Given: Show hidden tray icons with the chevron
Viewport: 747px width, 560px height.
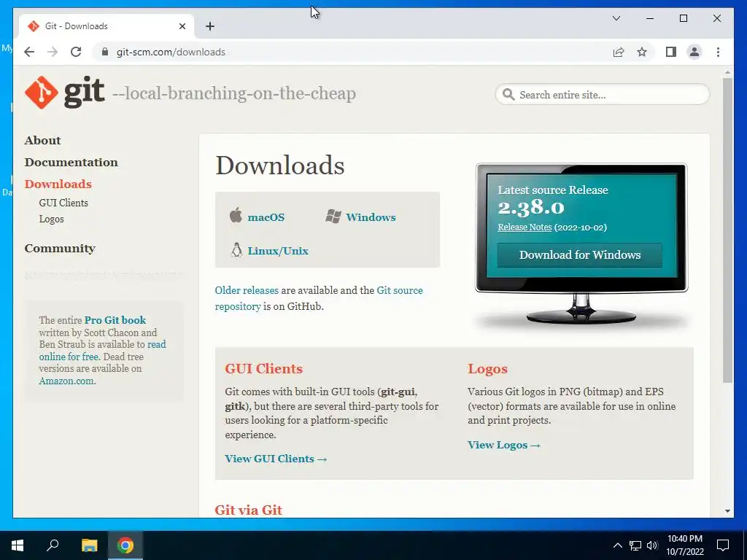Looking at the screenshot, I should (x=617, y=545).
